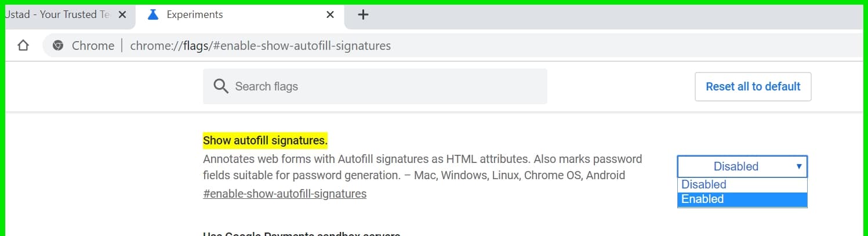The image size is (868, 236).
Task: Open the Show autofill signatures dropdown
Action: point(742,166)
